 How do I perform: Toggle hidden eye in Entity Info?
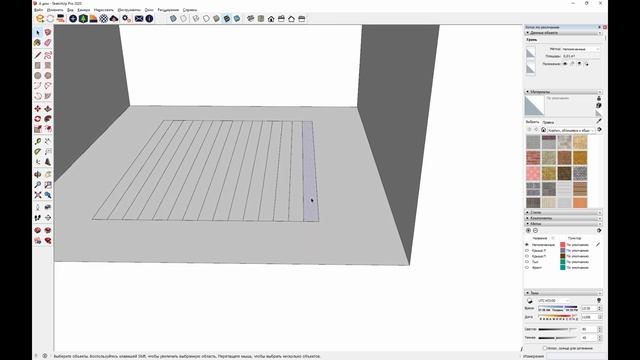click(x=565, y=64)
